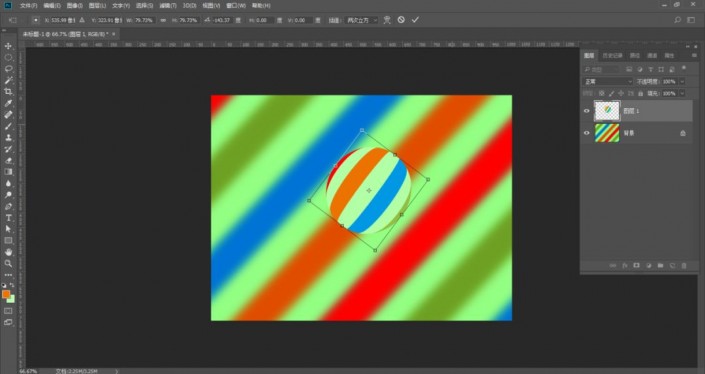Create a new layer in Layers panel

(x=672, y=266)
